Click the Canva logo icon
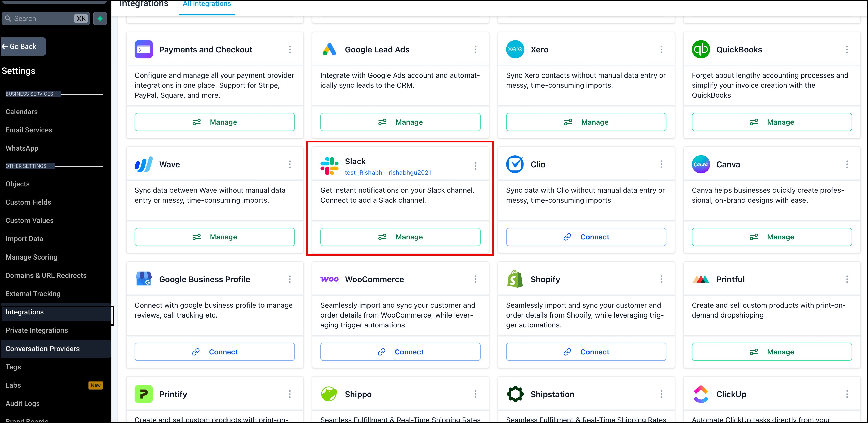Viewport: 868px width, 423px height. point(701,164)
